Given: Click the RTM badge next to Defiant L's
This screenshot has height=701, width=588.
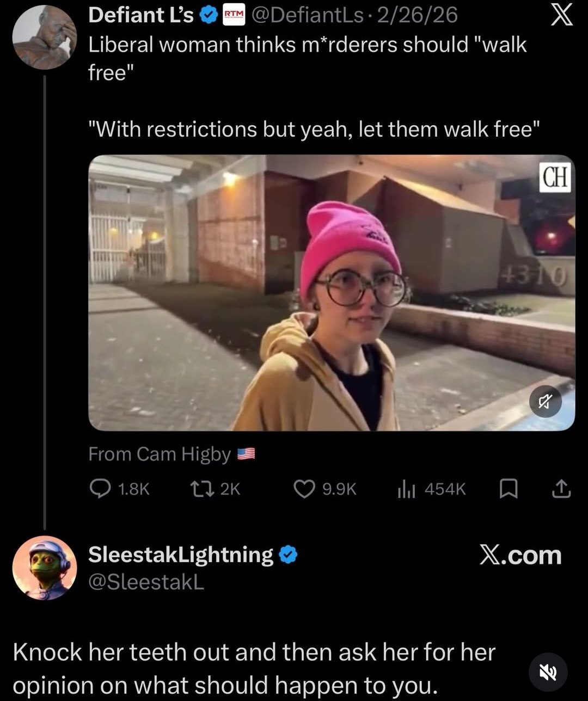Looking at the screenshot, I should [235, 14].
